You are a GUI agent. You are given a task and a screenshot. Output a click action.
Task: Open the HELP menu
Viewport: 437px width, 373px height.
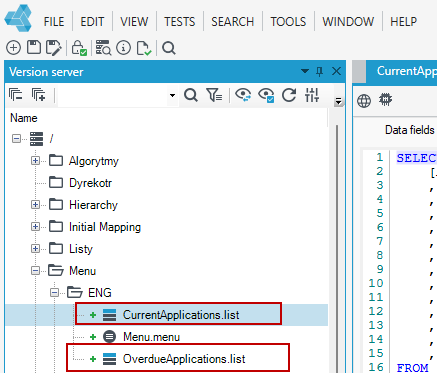pyautogui.click(x=404, y=22)
